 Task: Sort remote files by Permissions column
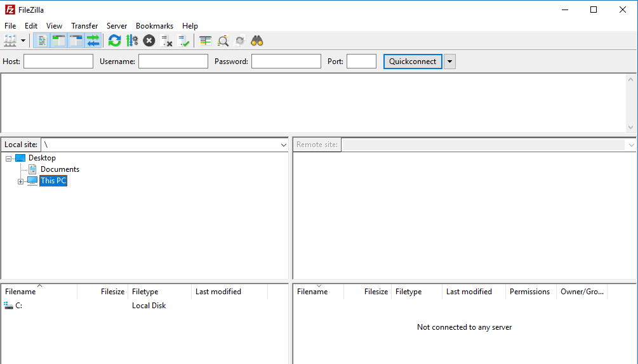click(x=531, y=292)
